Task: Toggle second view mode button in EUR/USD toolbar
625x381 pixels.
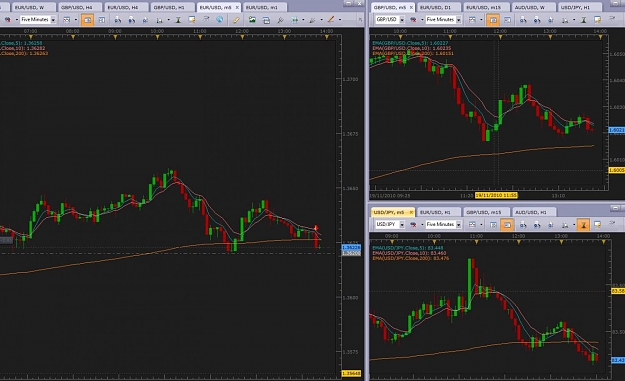Action: pos(102,20)
